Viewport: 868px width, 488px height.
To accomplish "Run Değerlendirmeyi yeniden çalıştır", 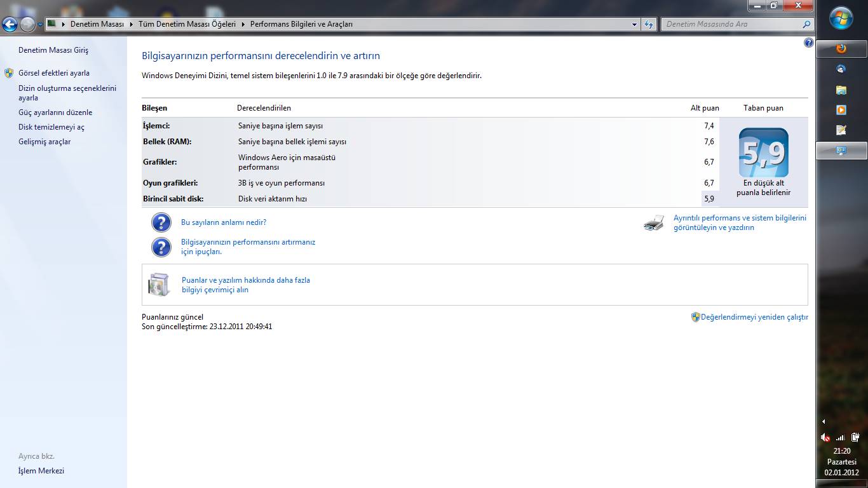I will click(754, 317).
